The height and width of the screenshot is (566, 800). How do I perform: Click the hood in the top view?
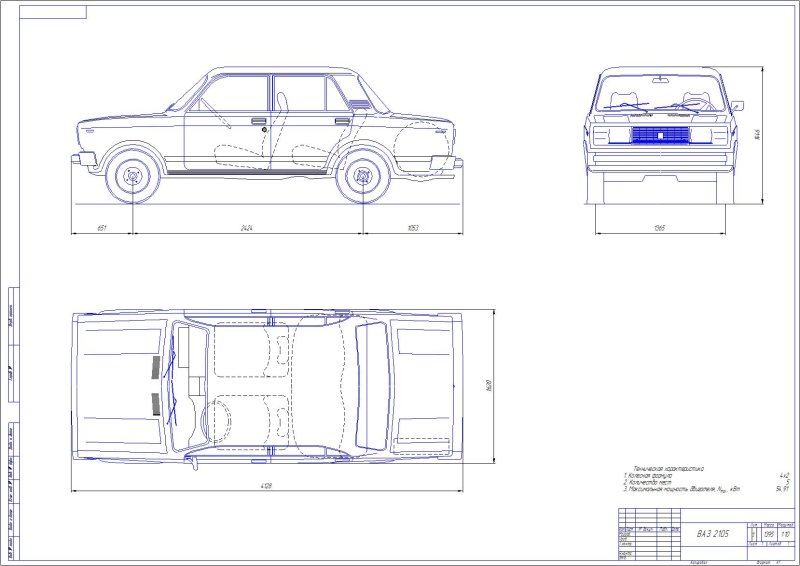[120, 385]
